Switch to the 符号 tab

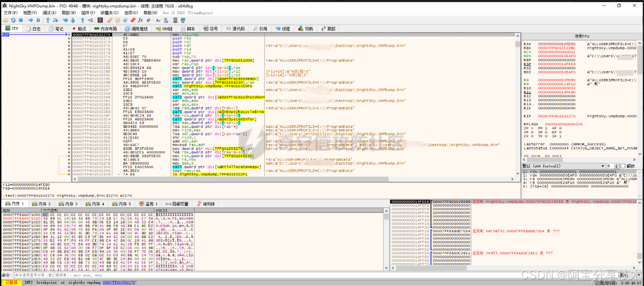tap(210, 29)
